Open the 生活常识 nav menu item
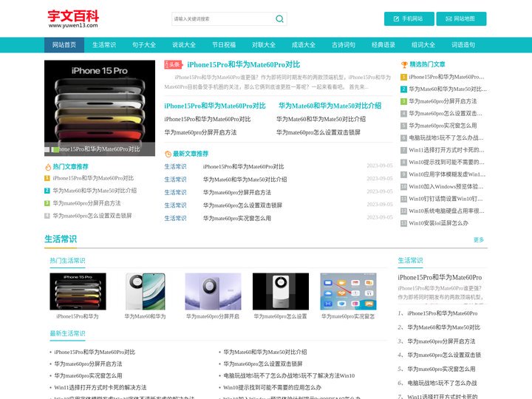 (104, 45)
